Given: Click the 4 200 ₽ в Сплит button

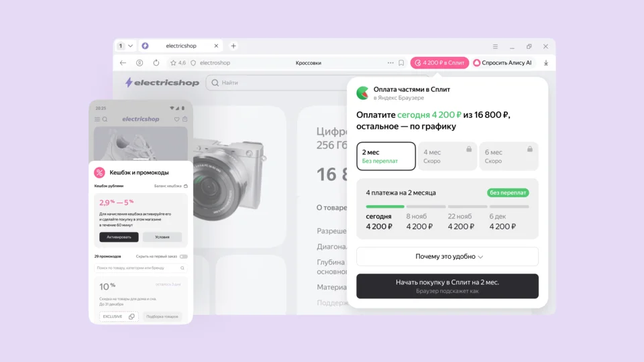Looking at the screenshot, I should click(x=439, y=63).
